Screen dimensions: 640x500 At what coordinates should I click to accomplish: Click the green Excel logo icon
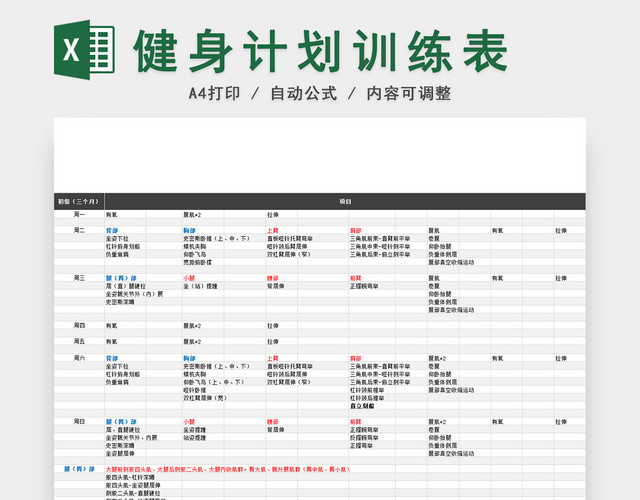point(84,50)
